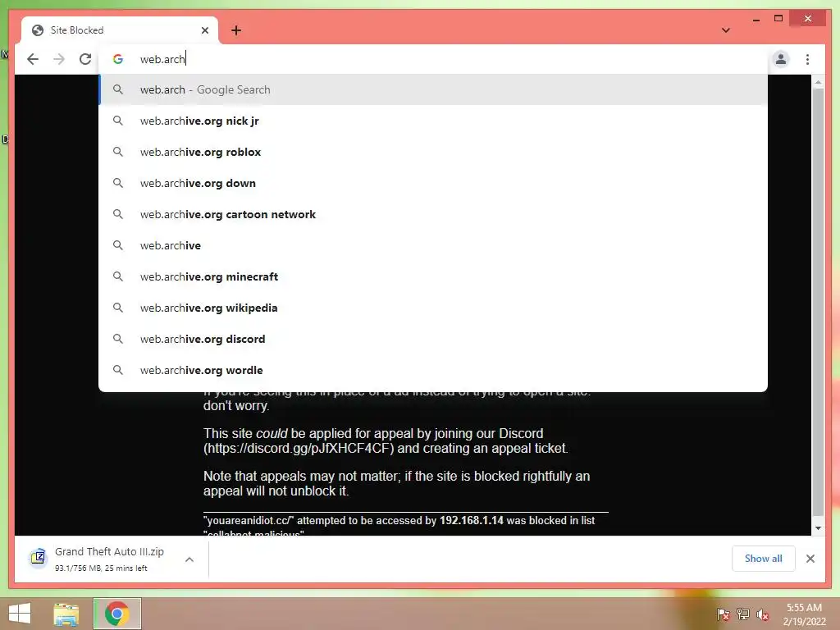Choose suggestion web.archive.org roblox

coord(433,152)
